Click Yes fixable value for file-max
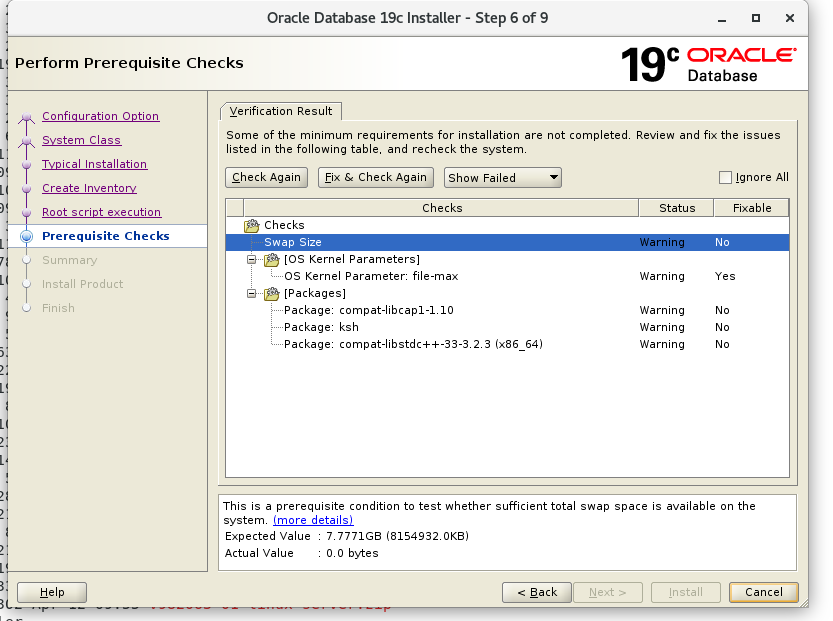Viewport: 833px width, 621px height. pyautogui.click(x=725, y=276)
